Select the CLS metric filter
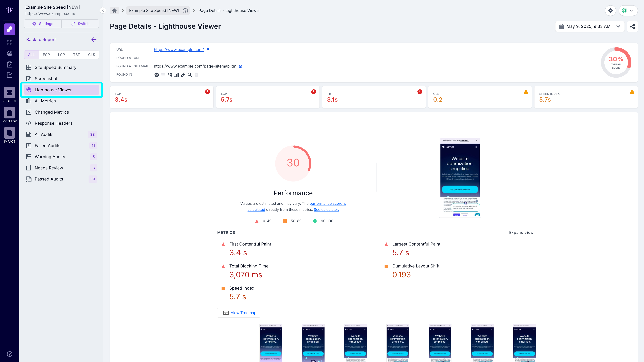The width and height of the screenshot is (644, 362). tap(92, 55)
